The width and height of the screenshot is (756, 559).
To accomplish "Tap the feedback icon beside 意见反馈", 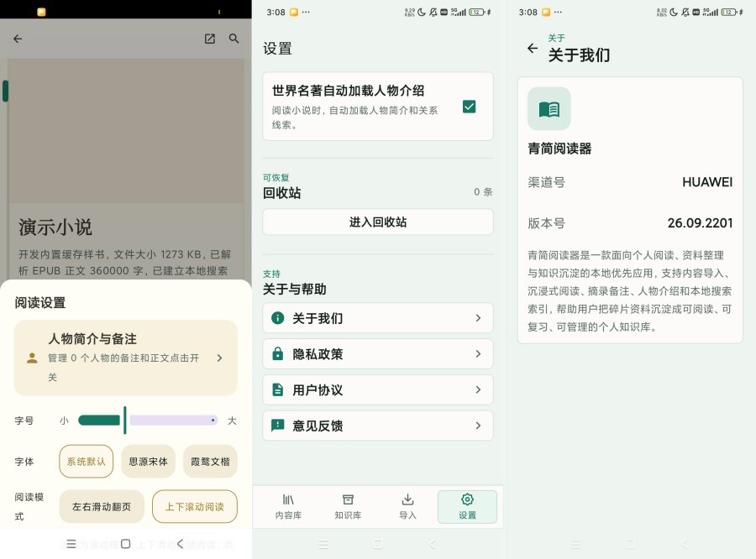I will point(278,426).
